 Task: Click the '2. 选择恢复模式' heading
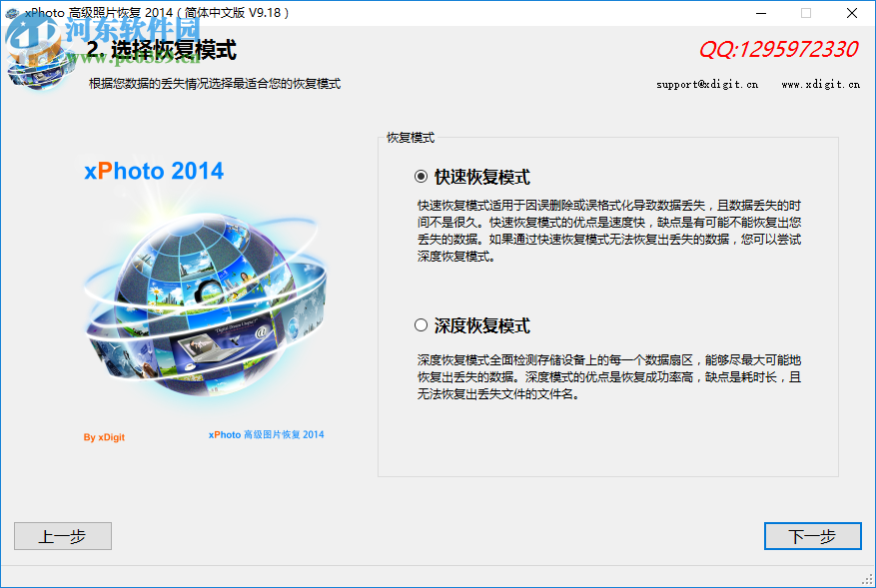[162, 50]
